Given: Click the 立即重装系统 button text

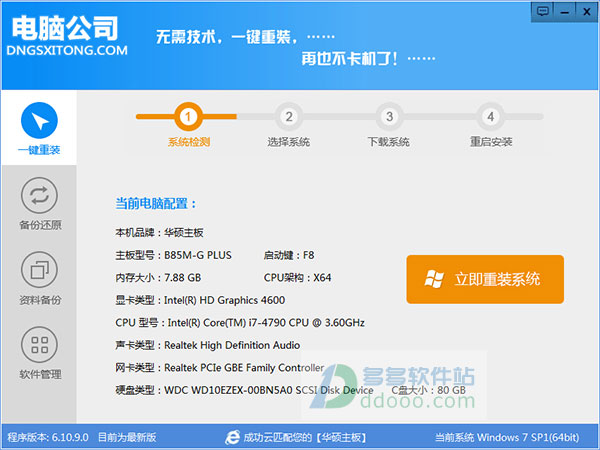Looking at the screenshot, I should coord(497,279).
